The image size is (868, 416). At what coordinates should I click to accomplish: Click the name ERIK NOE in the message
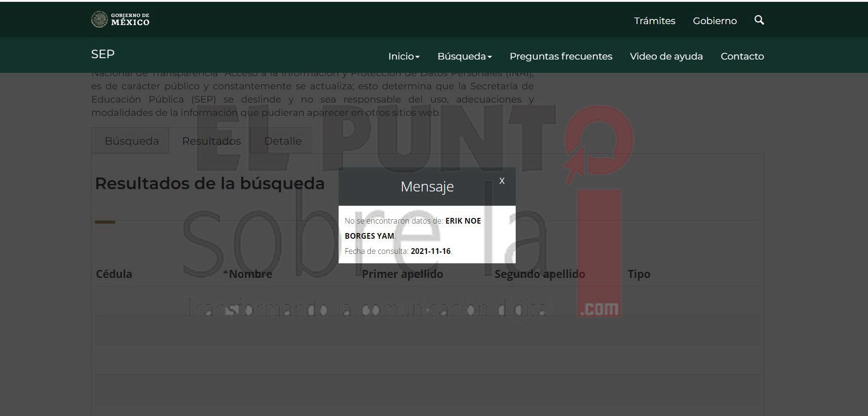(463, 221)
